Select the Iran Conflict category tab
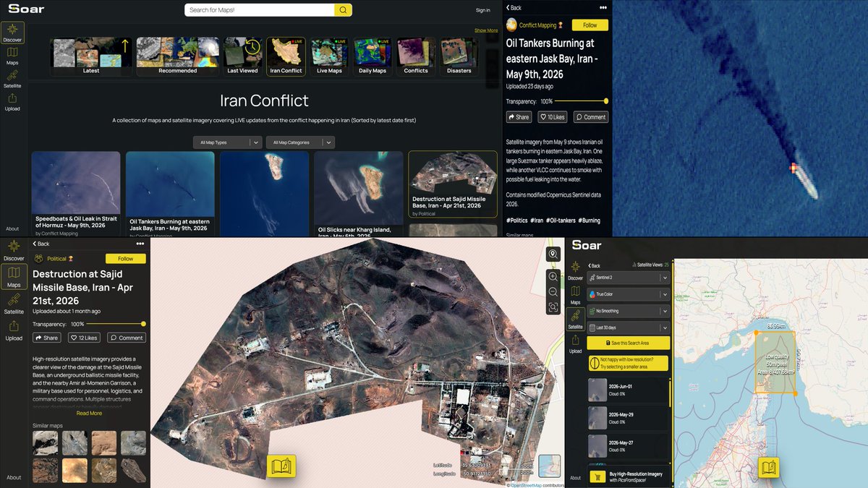 (286, 56)
